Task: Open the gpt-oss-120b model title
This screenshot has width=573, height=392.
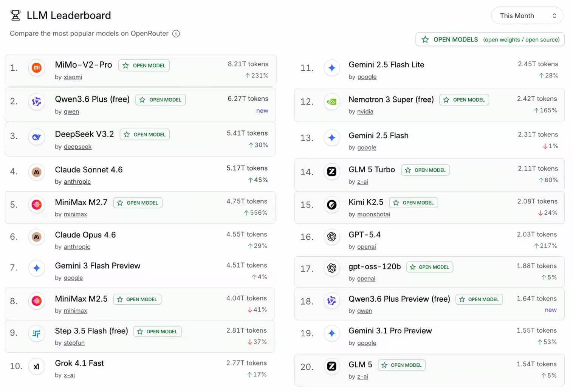Action: coord(375,266)
